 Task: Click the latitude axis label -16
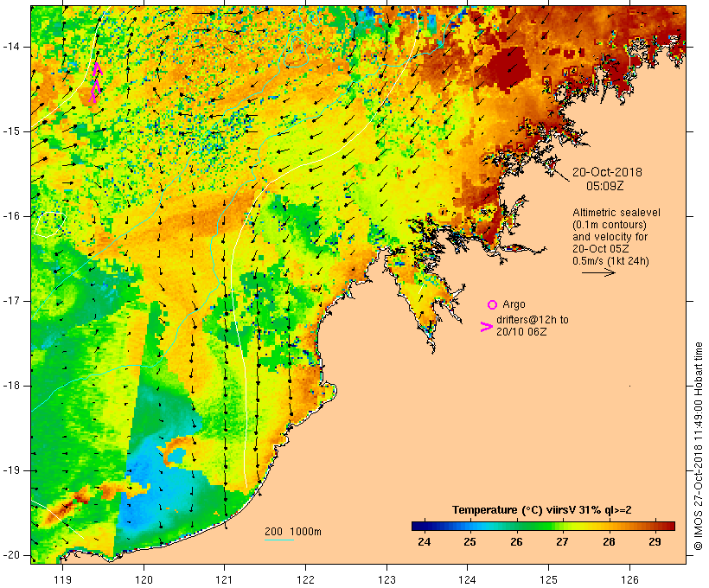tap(10, 216)
